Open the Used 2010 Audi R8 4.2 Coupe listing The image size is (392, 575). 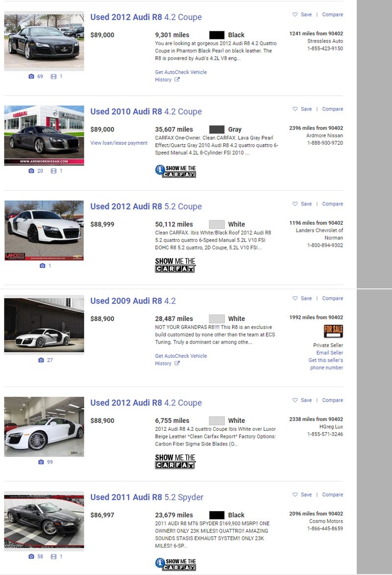146,111
